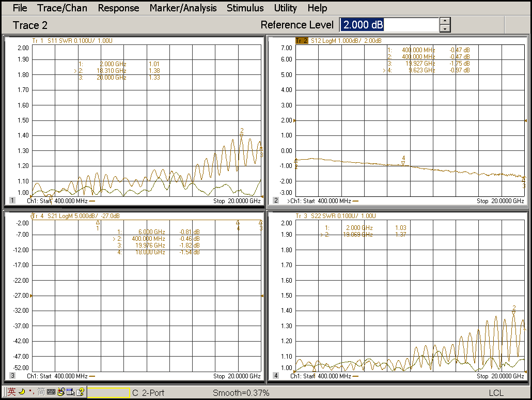Click the LCL status indicator
This screenshot has width=532, height=400.
click(x=496, y=393)
